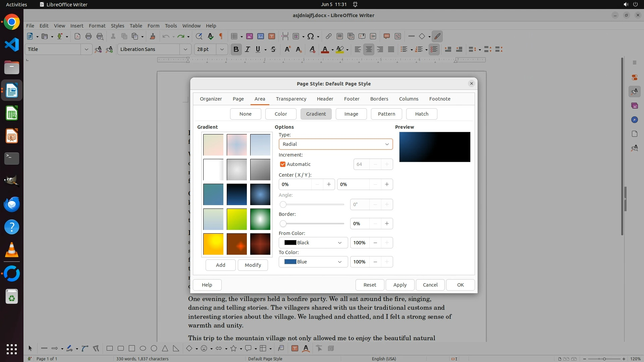Viewport: 644px width, 362px height.
Task: Click the Print icon in toolbar
Action: [x=89, y=36]
